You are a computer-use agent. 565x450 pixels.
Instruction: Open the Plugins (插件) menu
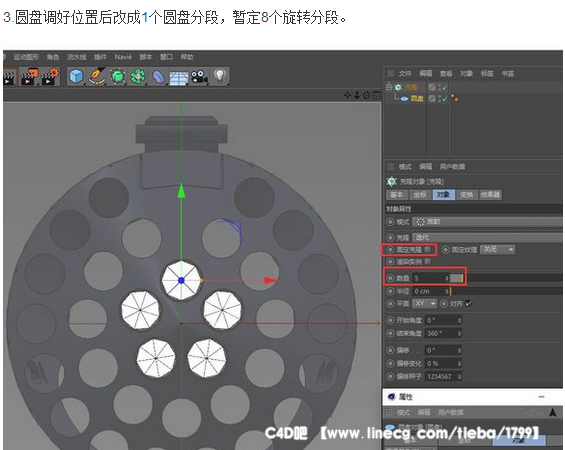100,57
